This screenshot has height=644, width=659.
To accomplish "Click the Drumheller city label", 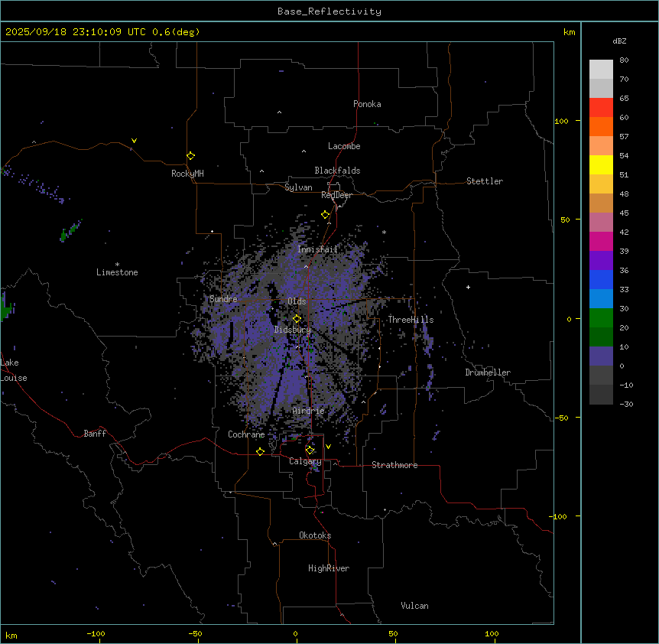I will pos(488,372).
